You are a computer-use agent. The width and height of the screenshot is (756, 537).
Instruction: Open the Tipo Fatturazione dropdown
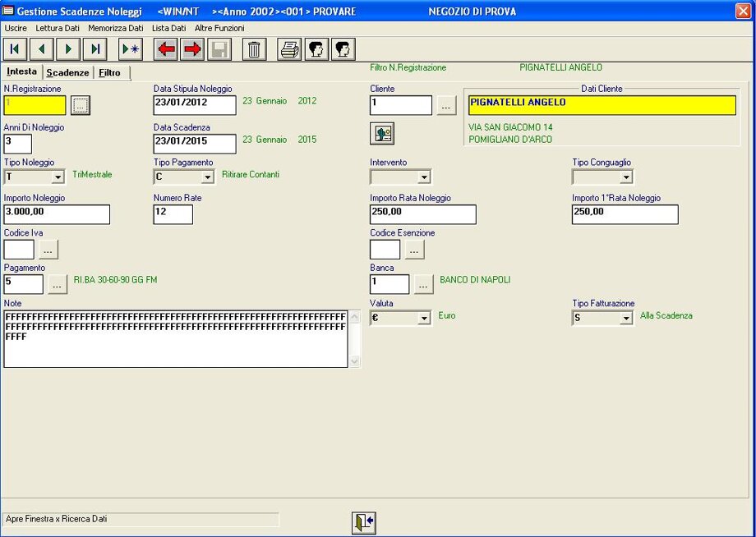tap(626, 319)
